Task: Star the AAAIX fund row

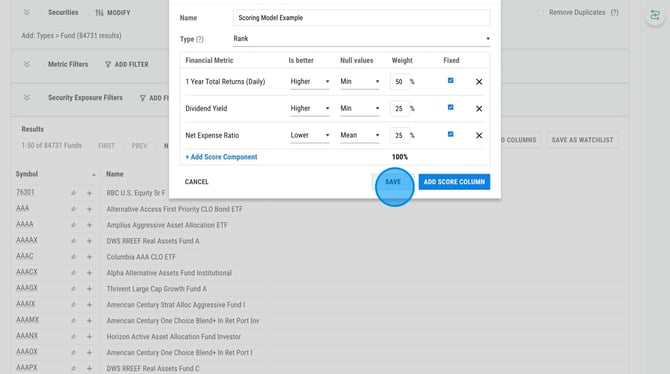Action: pyautogui.click(x=73, y=305)
